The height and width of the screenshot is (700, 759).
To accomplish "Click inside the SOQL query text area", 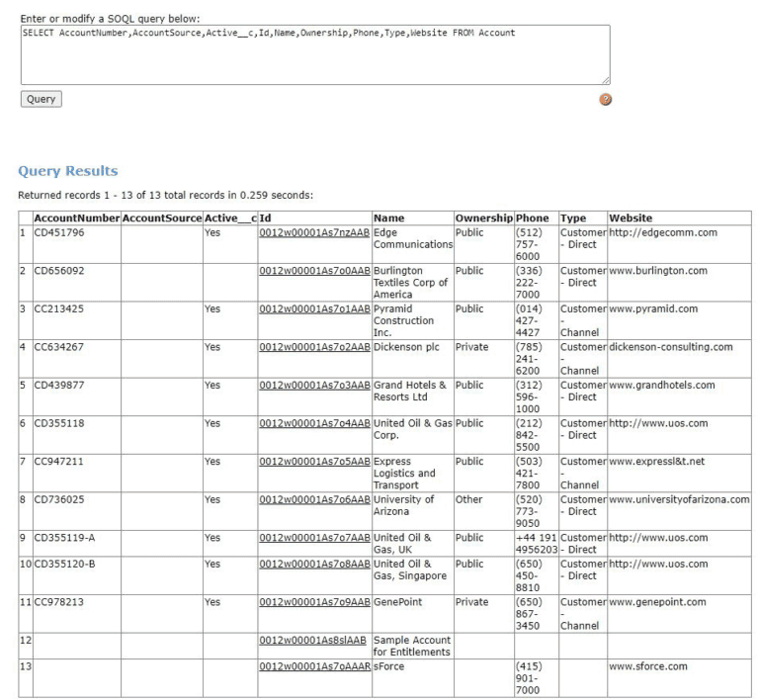I will pos(314,54).
